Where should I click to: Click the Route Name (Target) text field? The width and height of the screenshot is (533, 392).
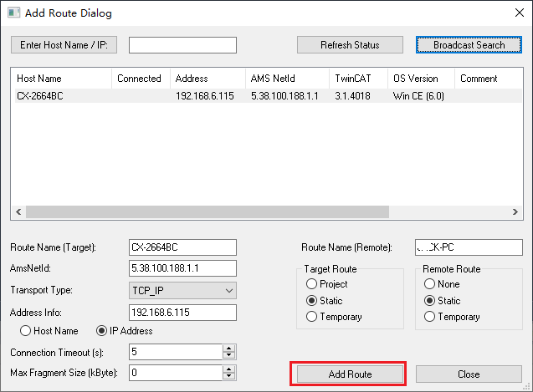[182, 247]
